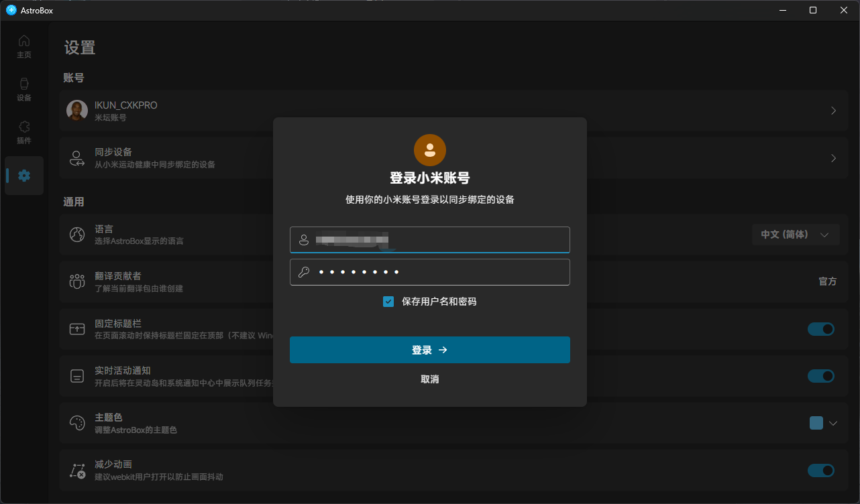Click the 米坛账号 account type text
This screenshot has height=504, width=860.
(111, 118)
